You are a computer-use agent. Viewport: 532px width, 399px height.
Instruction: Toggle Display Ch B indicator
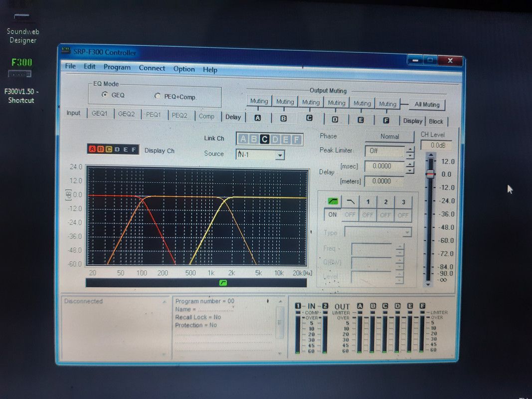coord(100,149)
